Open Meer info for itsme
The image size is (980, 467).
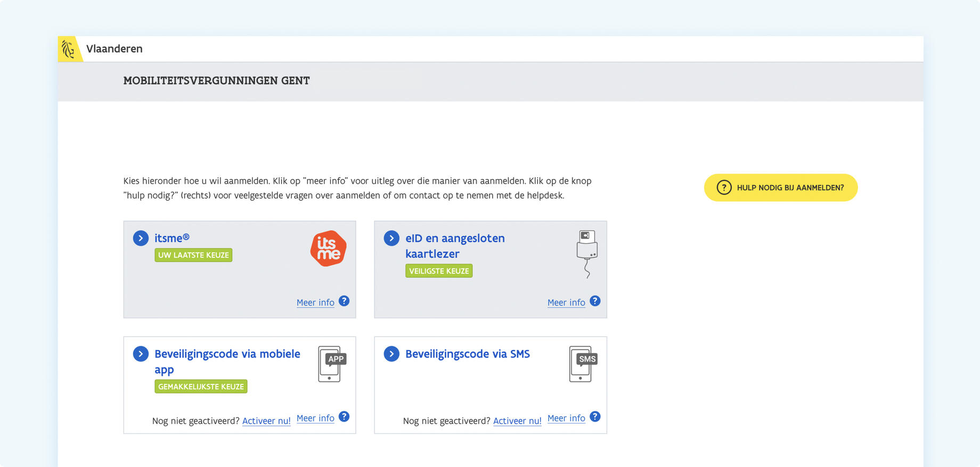coord(315,302)
